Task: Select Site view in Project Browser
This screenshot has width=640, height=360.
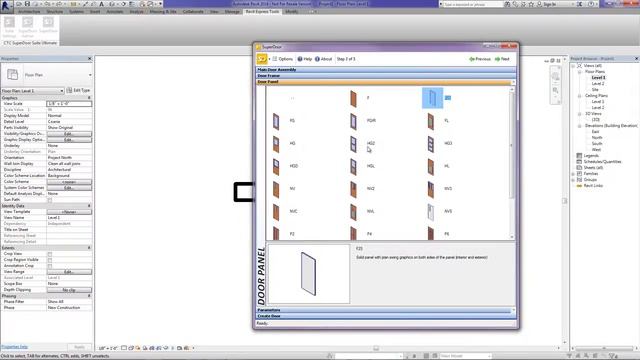Action: click(x=595, y=89)
